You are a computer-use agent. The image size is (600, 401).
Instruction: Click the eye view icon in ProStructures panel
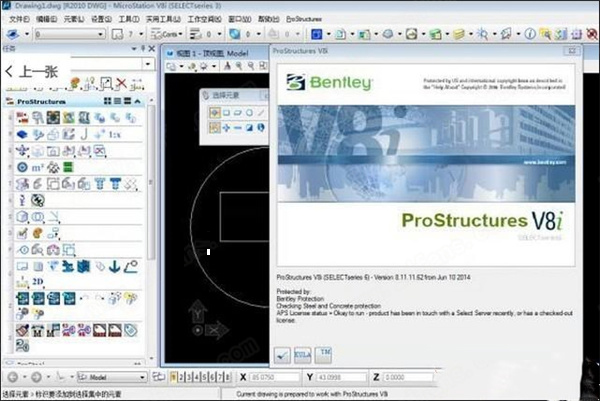pos(23,250)
